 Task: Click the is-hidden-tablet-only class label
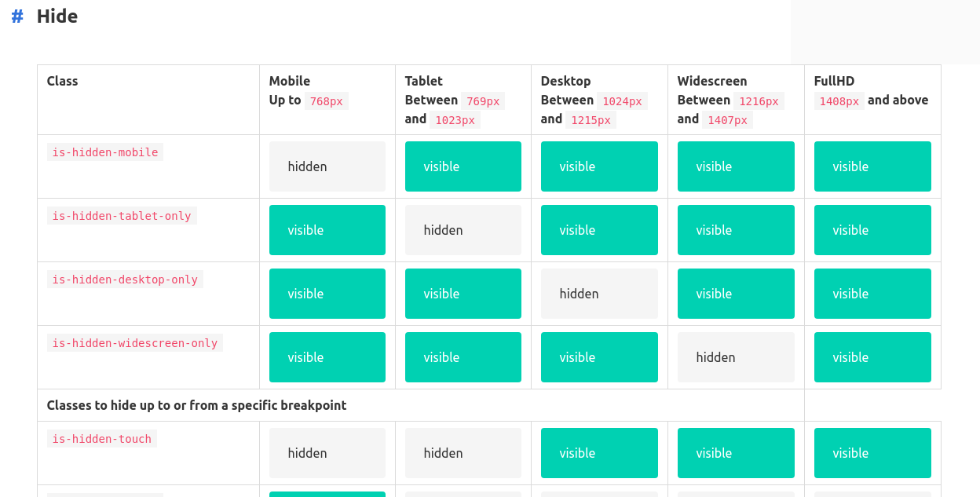[122, 216]
